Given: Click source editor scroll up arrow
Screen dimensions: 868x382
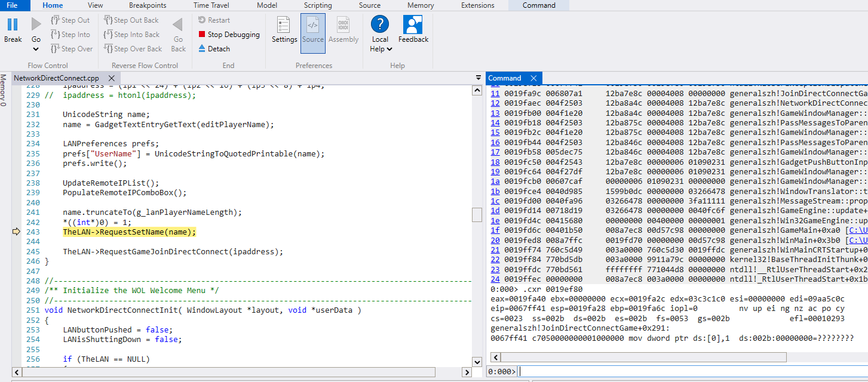Looking at the screenshot, I should point(476,91).
